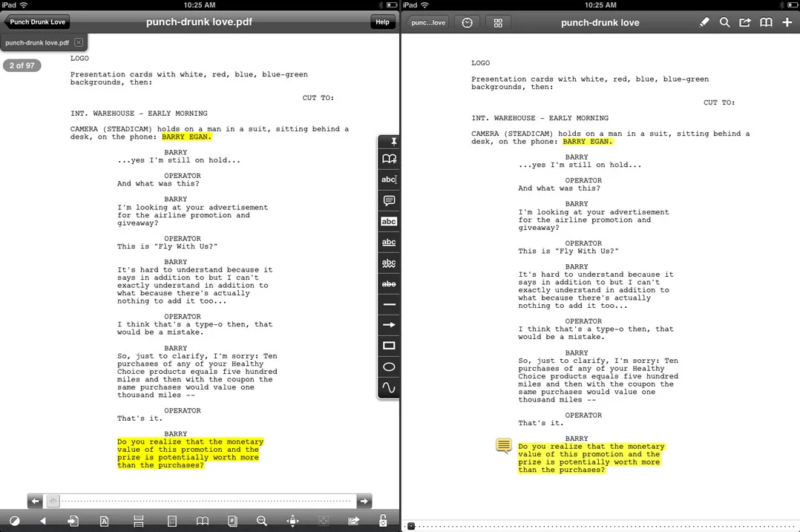Select the text typewriter tool with cursor
Screen dimensions: 800x532
[x=389, y=180]
